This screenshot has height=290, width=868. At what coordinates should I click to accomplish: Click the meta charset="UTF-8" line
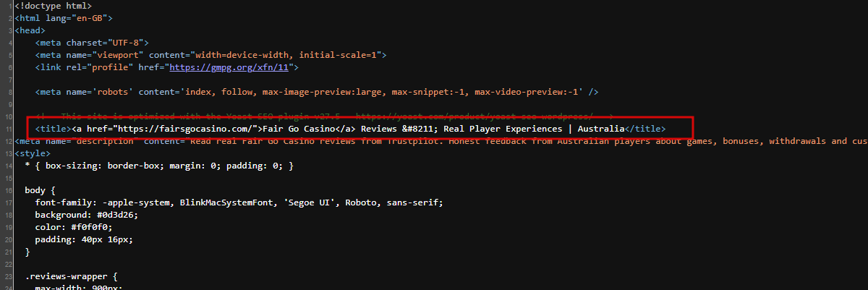tap(92, 43)
